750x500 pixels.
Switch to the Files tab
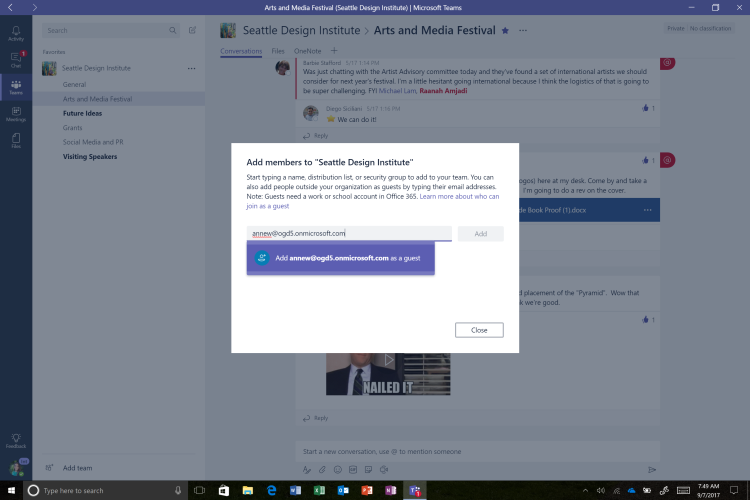click(278, 51)
